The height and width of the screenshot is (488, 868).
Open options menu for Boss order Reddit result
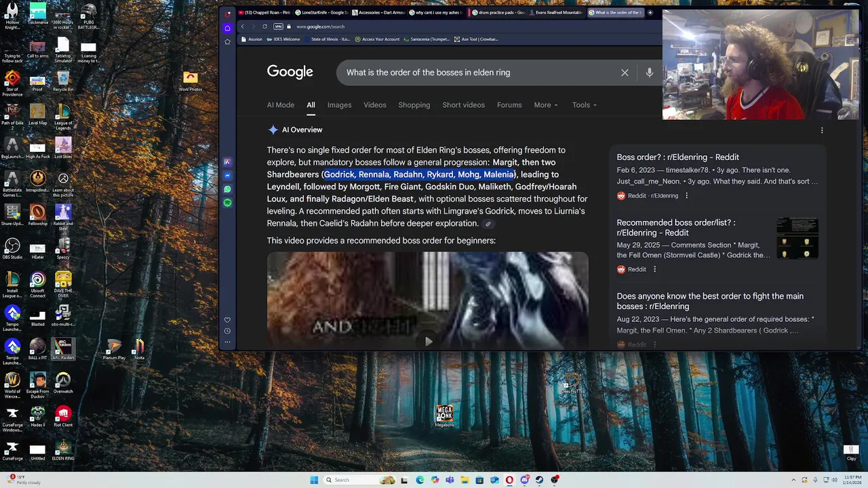pos(686,196)
